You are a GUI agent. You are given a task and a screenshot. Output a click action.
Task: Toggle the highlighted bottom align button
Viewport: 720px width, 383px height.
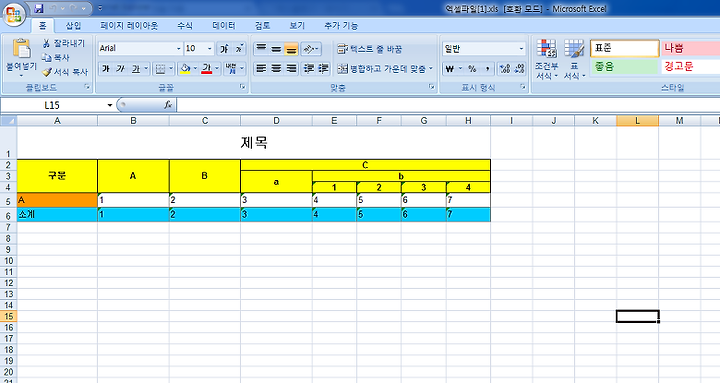point(291,49)
